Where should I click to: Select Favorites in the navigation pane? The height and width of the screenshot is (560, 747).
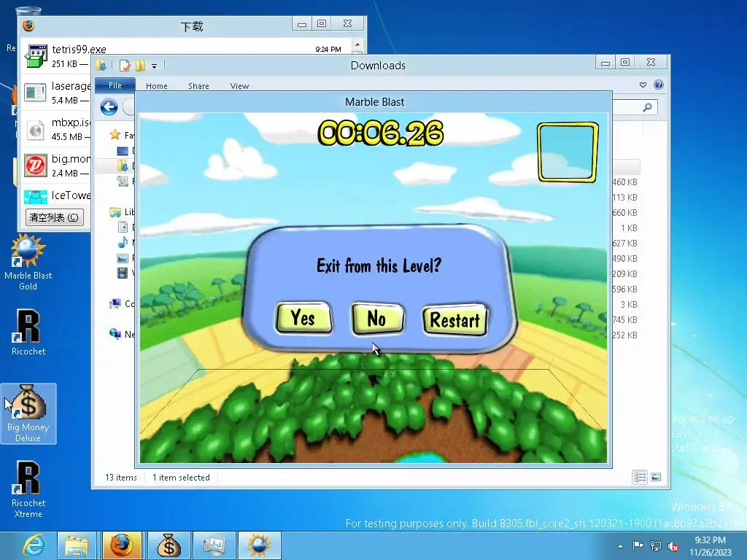pyautogui.click(x=121, y=135)
